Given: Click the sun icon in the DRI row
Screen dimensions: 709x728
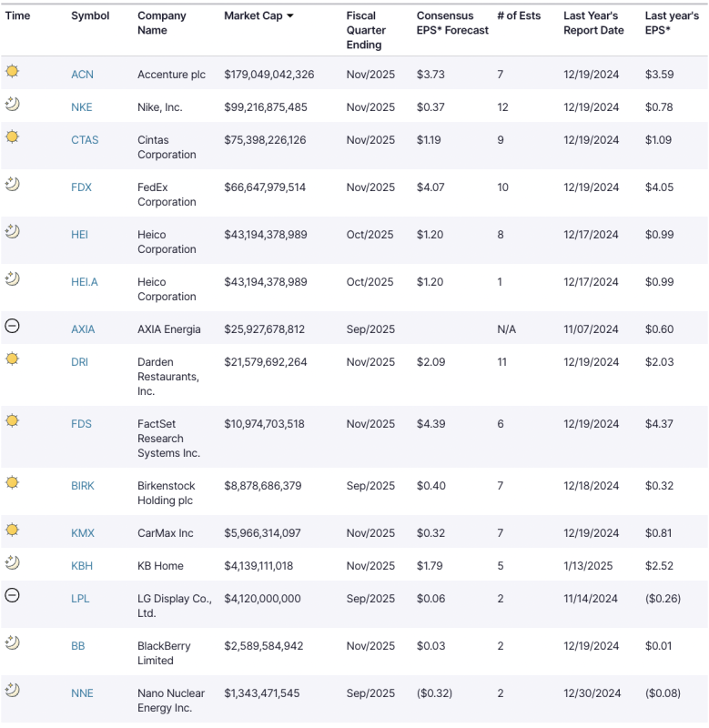Looking at the screenshot, I should [13, 359].
